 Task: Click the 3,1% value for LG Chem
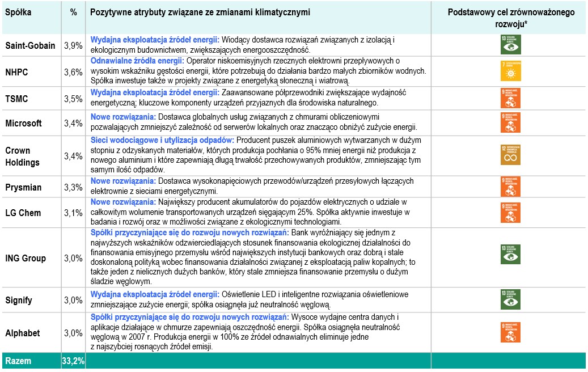(73, 213)
